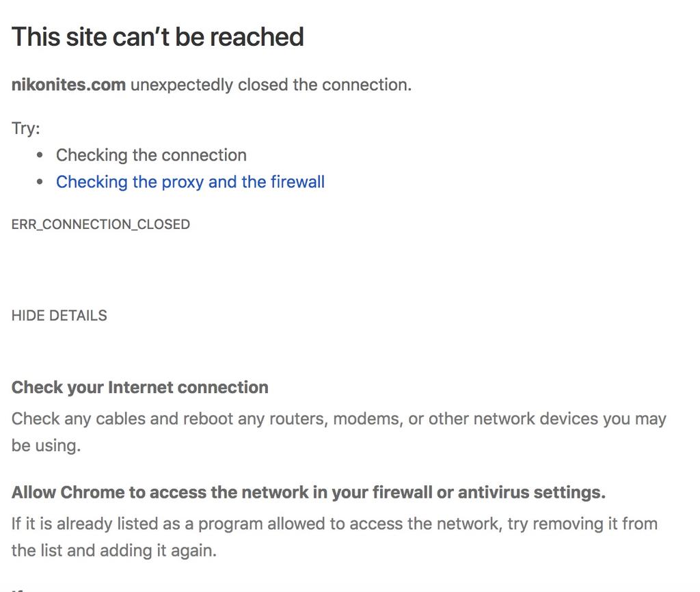Click the "Checking the connection" suggestion
The width and height of the screenshot is (700, 592).
point(151,155)
